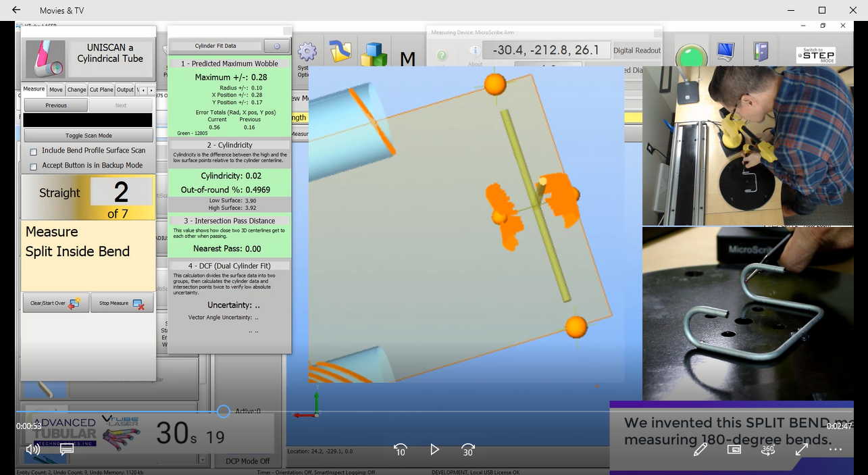Viewport: 868px width, 475px height.
Task: Play the video
Action: point(434,449)
